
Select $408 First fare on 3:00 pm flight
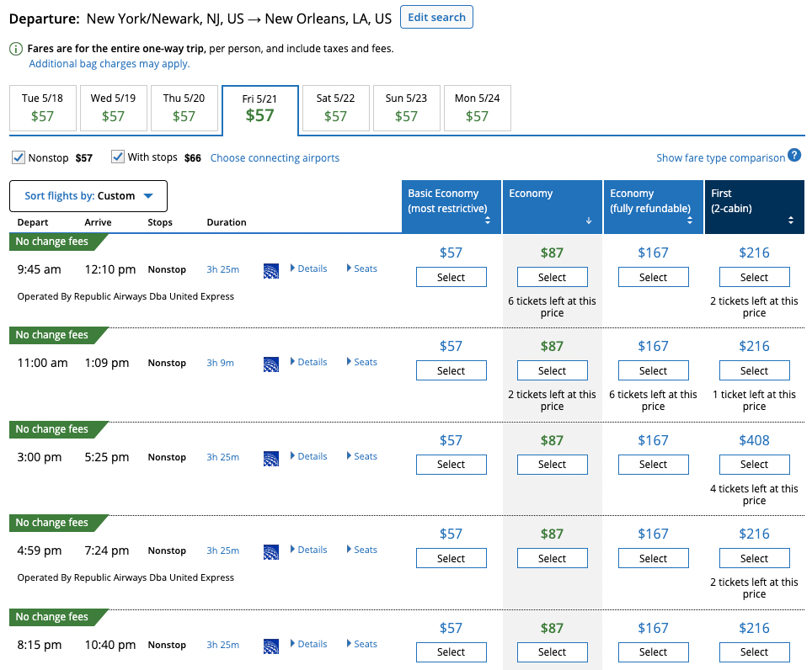point(754,465)
